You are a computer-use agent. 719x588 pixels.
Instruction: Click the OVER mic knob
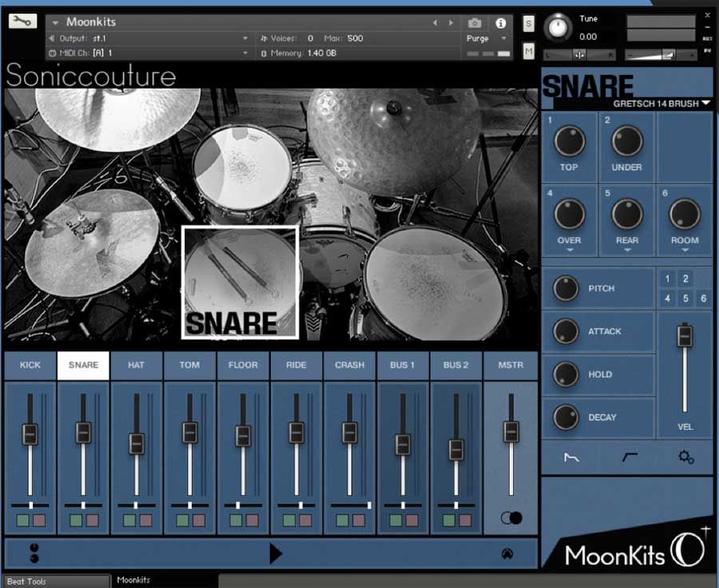click(x=570, y=214)
